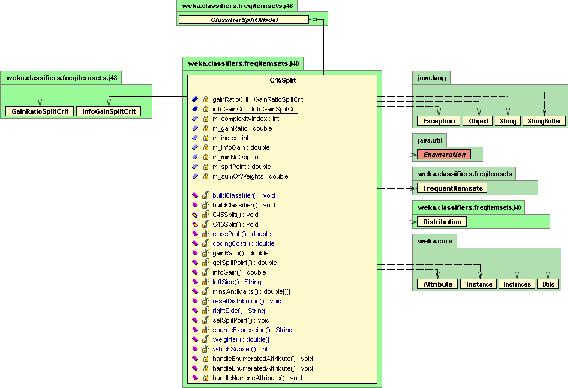Click the method icon beside whichSubset()

(195, 349)
